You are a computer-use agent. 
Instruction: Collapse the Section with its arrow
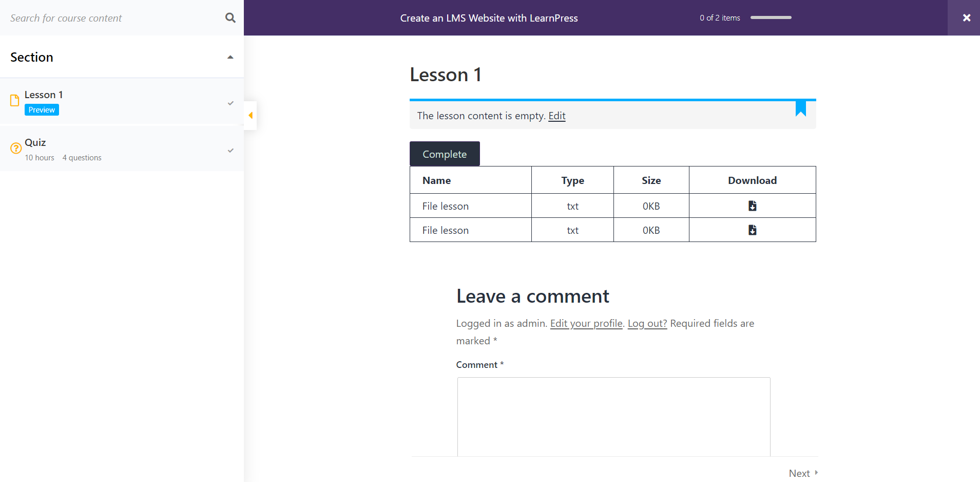click(230, 57)
